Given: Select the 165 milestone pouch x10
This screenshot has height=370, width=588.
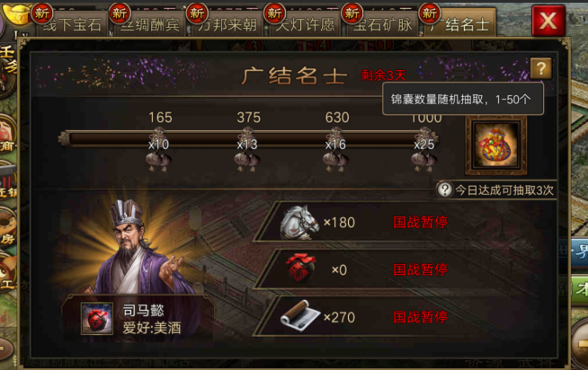Looking at the screenshot, I should click(x=158, y=150).
